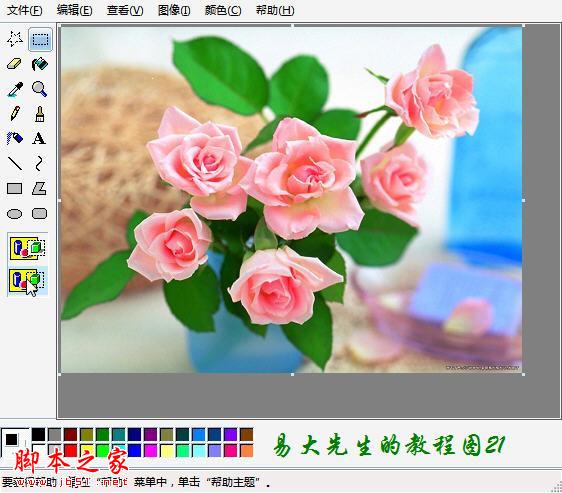The height and width of the screenshot is (493, 562).
Task: Select the Text tool letter A
Action: 39,138
